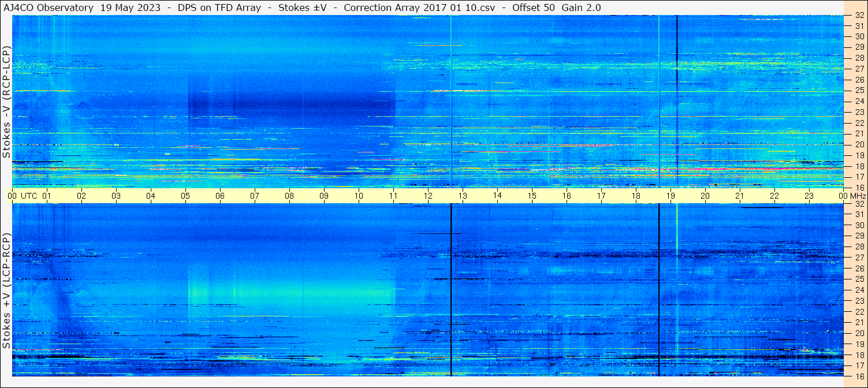Click 16 MHz tick in Stokes +V panel
This screenshot has width=868, height=388.
click(859, 376)
